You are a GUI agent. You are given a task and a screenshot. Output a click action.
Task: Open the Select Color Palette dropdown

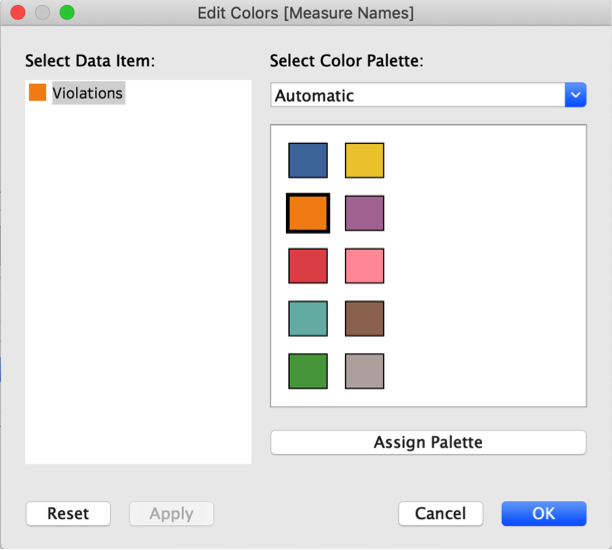pos(418,96)
